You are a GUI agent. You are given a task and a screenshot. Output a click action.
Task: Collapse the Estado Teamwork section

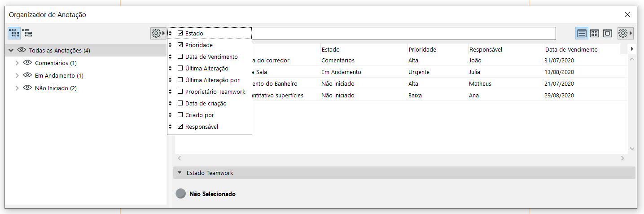pos(180,173)
